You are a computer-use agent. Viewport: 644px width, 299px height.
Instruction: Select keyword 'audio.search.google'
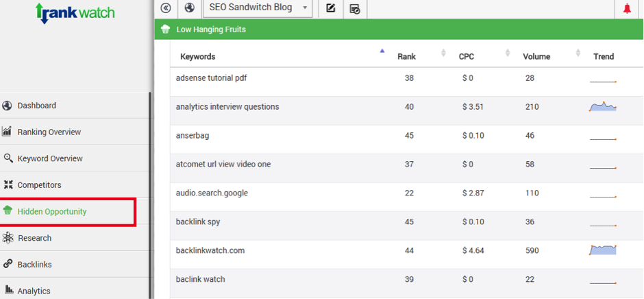pyautogui.click(x=212, y=193)
